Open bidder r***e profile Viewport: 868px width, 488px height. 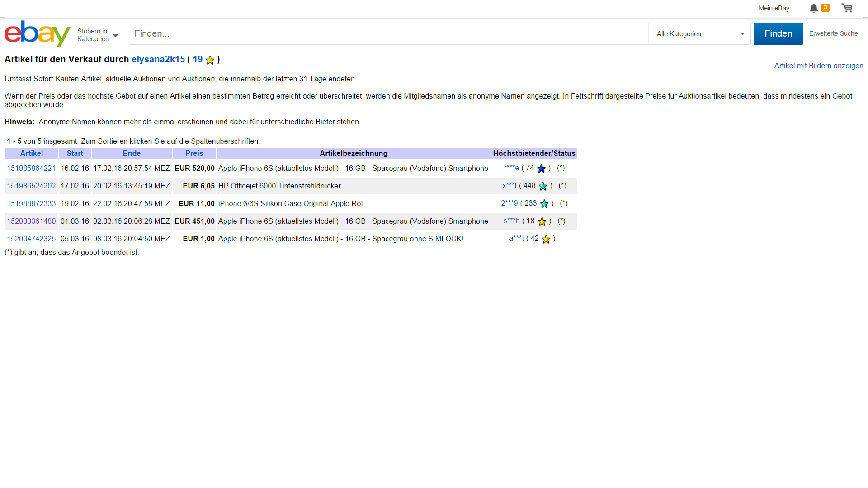[511, 168]
